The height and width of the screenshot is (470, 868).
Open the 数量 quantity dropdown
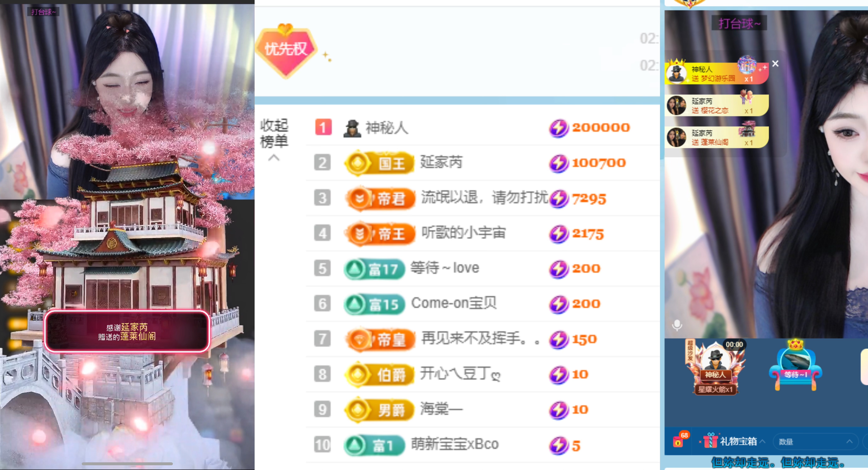pyautogui.click(x=815, y=441)
